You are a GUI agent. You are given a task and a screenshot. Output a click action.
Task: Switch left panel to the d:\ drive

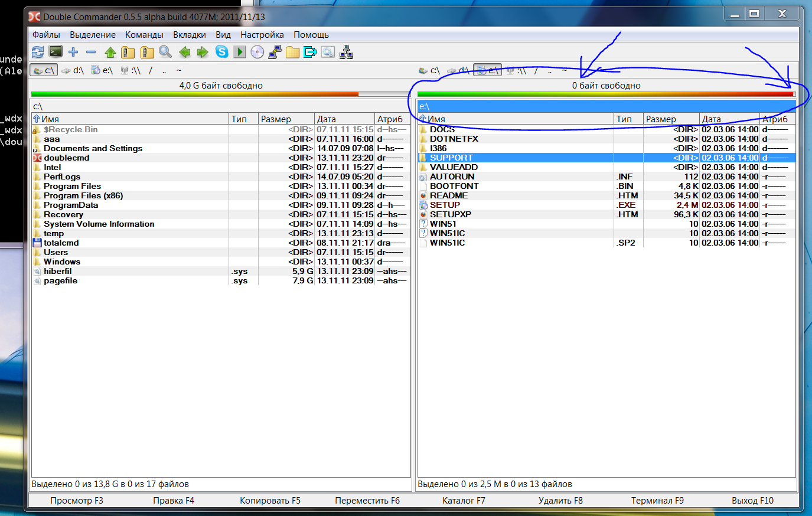click(x=73, y=70)
